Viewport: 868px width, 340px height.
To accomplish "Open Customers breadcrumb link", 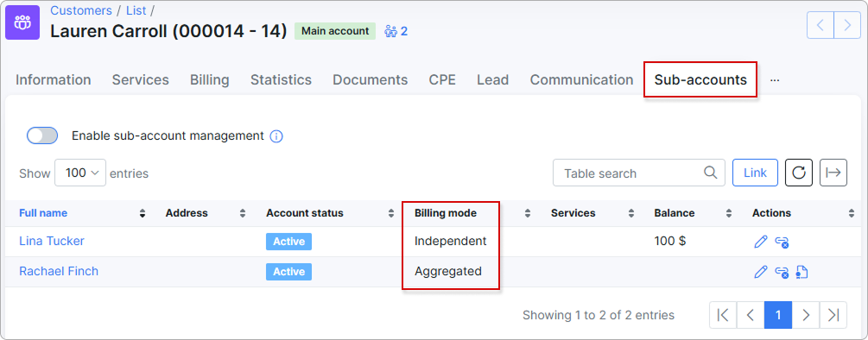I will [81, 10].
